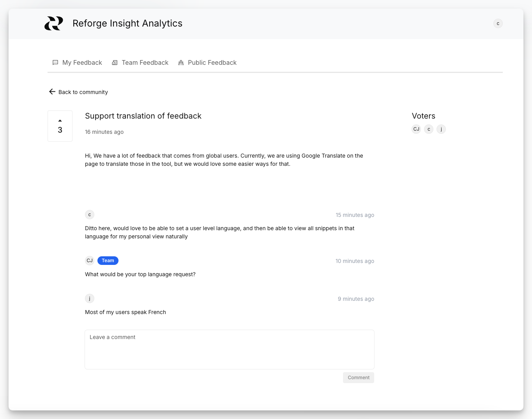This screenshot has height=419, width=532.
Task: Click the 16 minutes ago timestamp
Action: [x=104, y=132]
